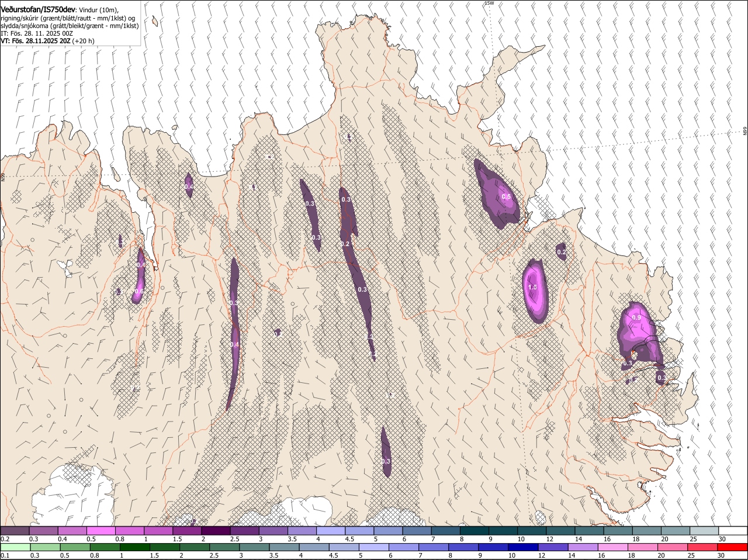The width and height of the screenshot is (748, 560).
Task: Click the '0.9' value on the eastern snow patch
Action: click(x=636, y=317)
